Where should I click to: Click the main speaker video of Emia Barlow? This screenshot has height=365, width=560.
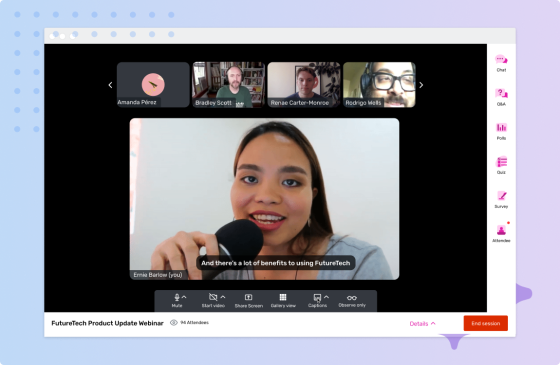tap(264, 199)
